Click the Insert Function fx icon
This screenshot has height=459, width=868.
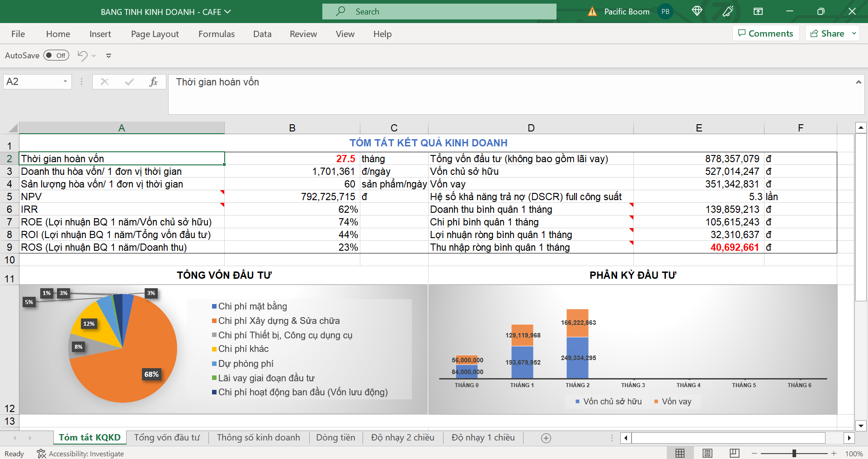[x=153, y=82]
